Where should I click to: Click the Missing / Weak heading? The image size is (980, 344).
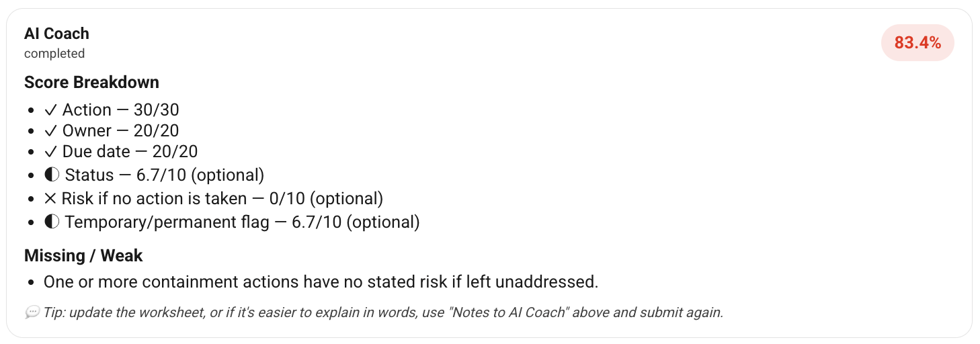(x=83, y=256)
